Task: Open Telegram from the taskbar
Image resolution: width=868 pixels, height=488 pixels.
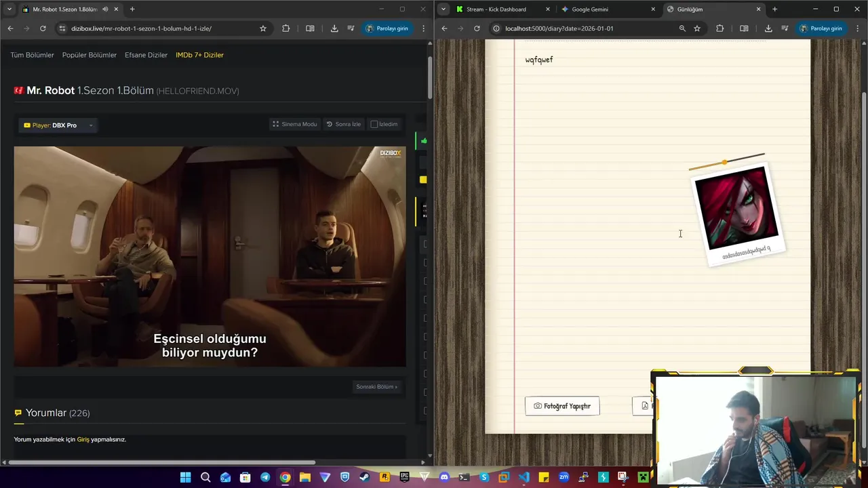Action: pyautogui.click(x=265, y=477)
